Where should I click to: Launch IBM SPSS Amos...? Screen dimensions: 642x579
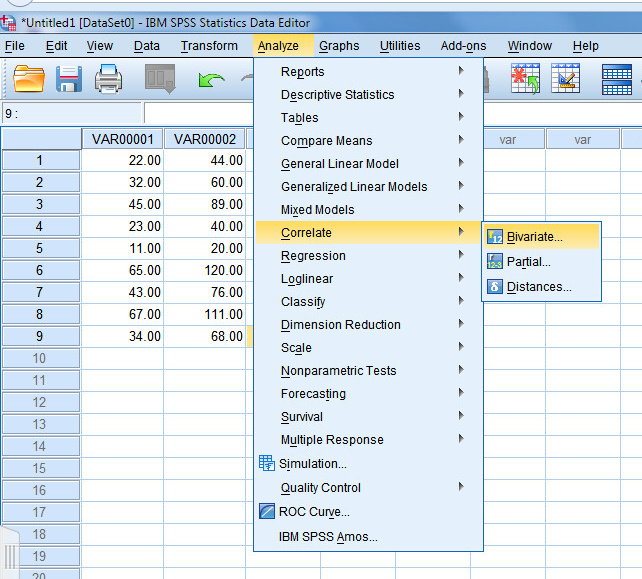pos(368,536)
